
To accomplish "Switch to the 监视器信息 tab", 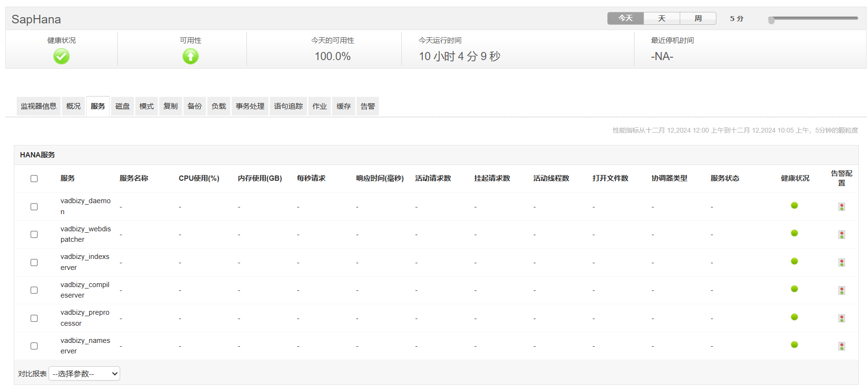I will (x=39, y=106).
